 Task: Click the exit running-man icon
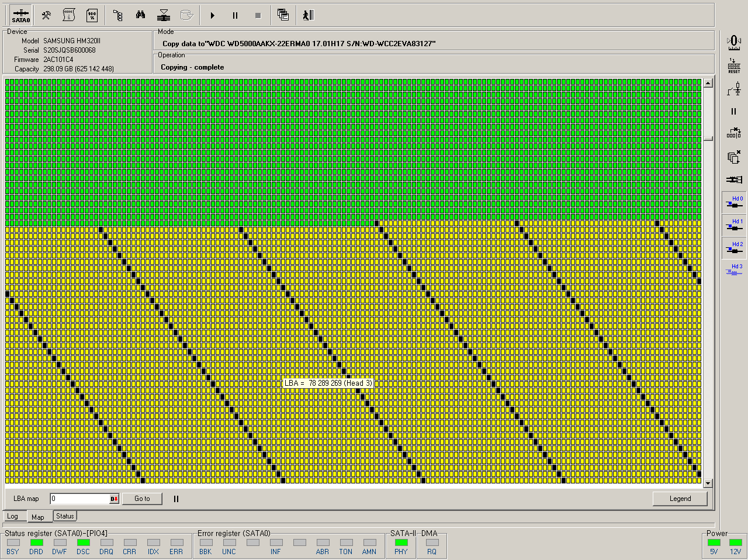point(308,15)
